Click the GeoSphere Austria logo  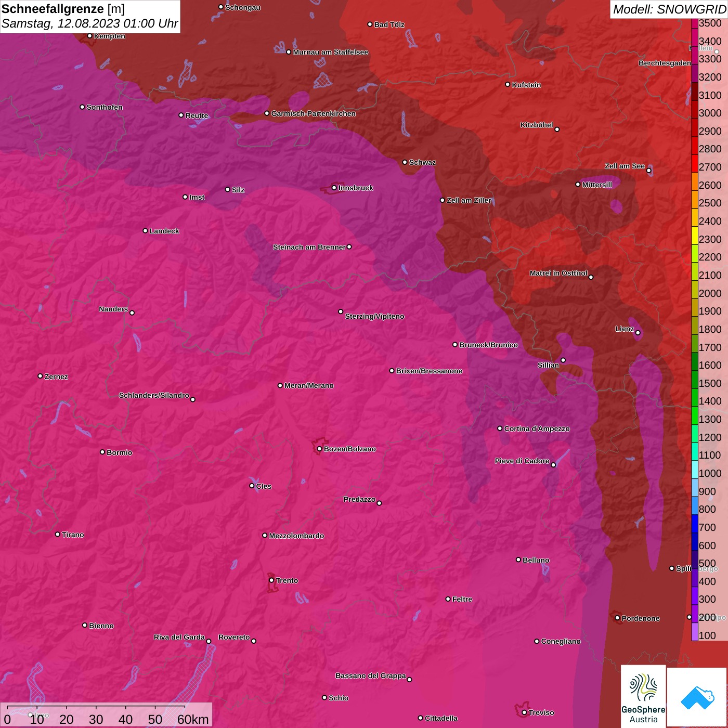[643, 696]
